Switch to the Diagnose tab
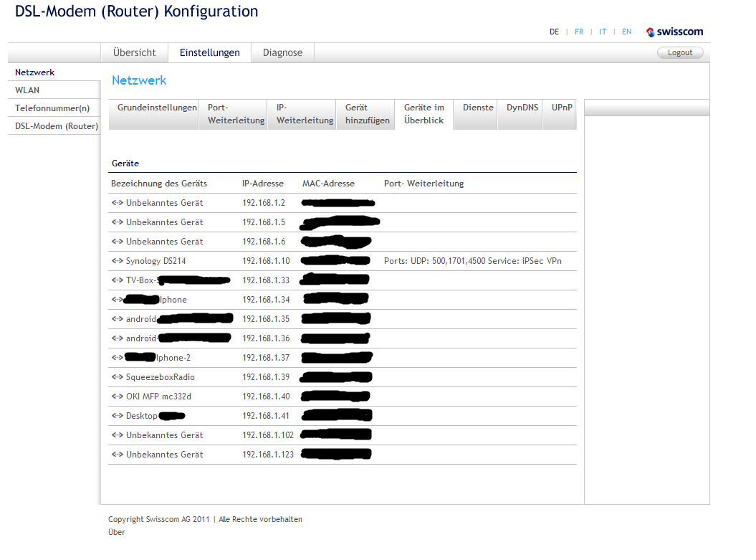This screenshot has height=560, width=756. [x=282, y=52]
